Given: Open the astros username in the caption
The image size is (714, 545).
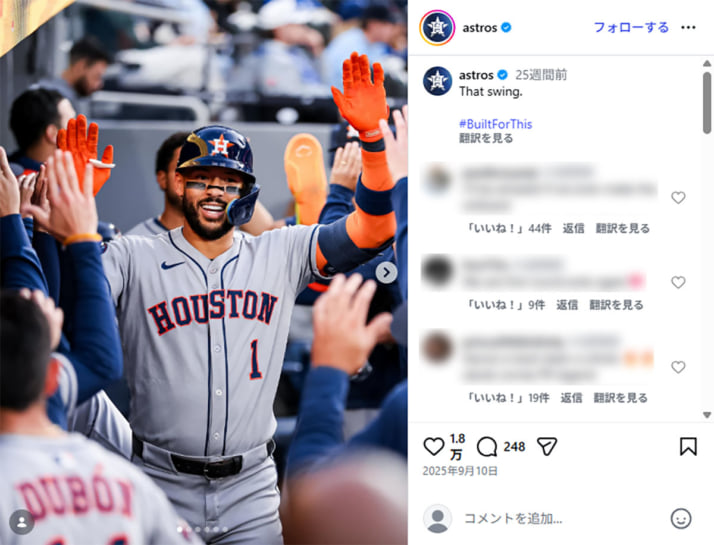Looking at the screenshot, I should (x=476, y=75).
